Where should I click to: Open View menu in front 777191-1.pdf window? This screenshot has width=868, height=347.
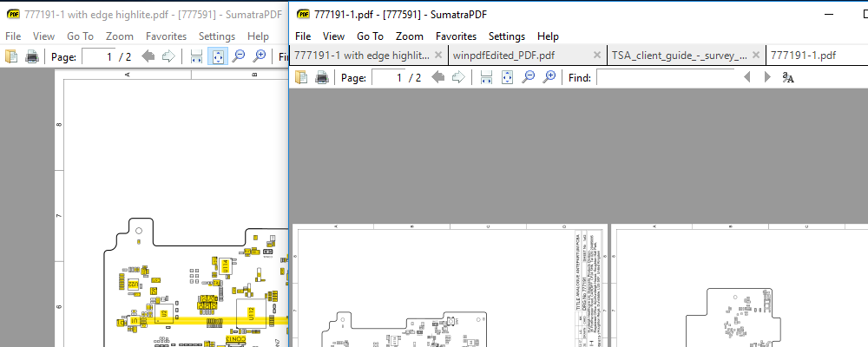pyautogui.click(x=333, y=36)
